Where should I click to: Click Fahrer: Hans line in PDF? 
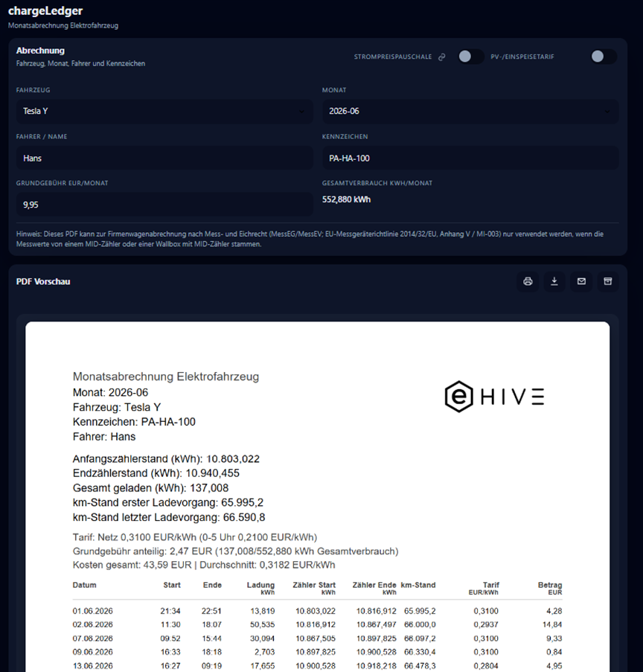104,437
